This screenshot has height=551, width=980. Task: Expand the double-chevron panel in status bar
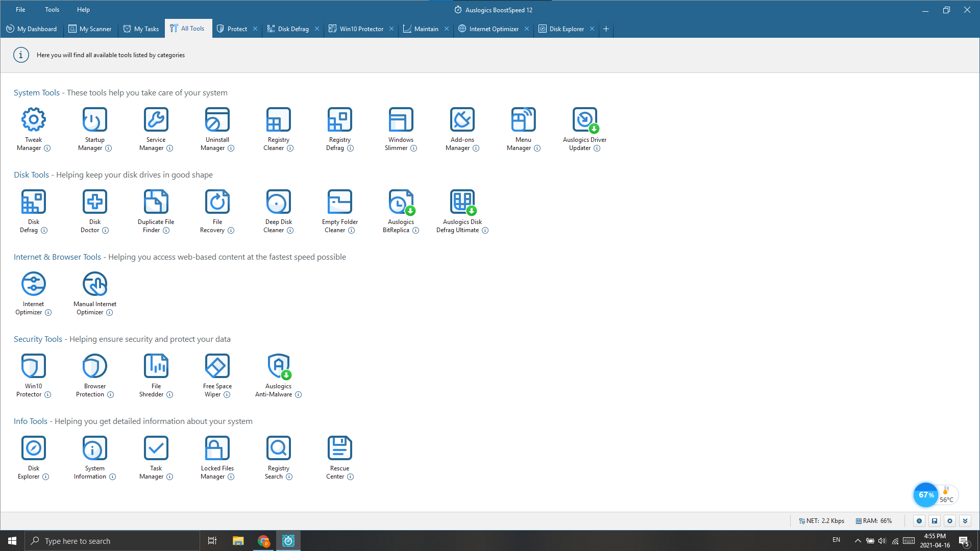pyautogui.click(x=965, y=521)
